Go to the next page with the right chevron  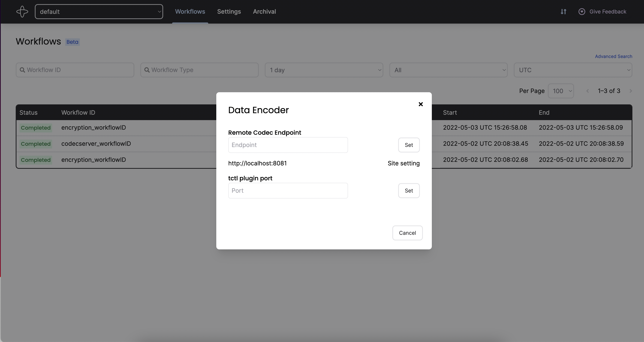click(631, 91)
